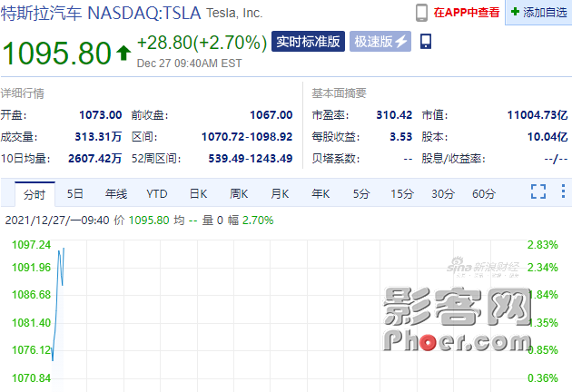Open the 月K chart tab

tap(280, 193)
